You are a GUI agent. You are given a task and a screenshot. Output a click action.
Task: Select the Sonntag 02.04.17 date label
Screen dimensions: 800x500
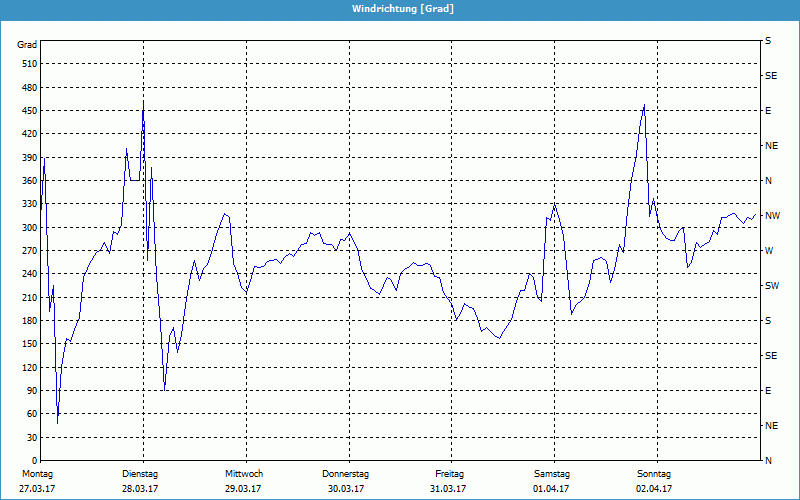tap(654, 481)
